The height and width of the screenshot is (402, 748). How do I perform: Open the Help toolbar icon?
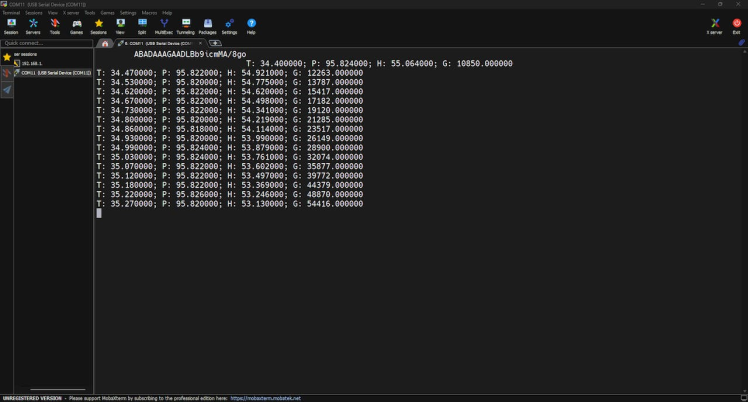tap(251, 25)
